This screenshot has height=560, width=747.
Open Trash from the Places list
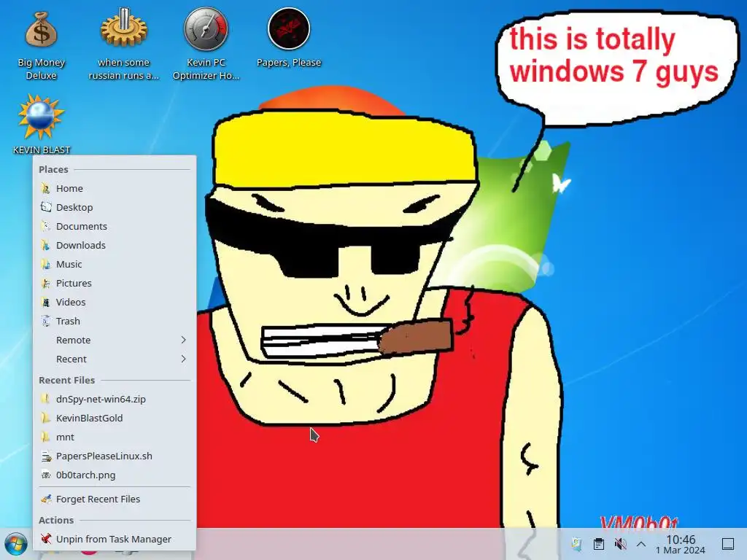click(115, 322)
